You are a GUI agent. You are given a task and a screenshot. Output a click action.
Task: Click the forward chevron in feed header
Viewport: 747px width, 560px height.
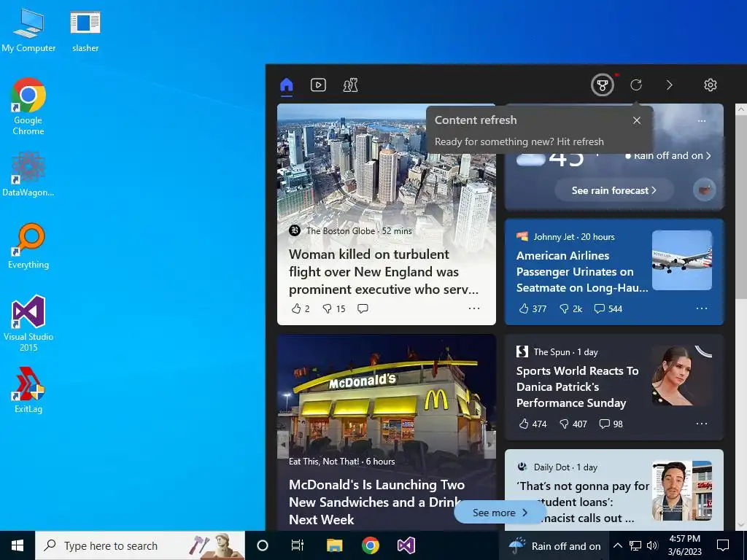click(x=670, y=85)
